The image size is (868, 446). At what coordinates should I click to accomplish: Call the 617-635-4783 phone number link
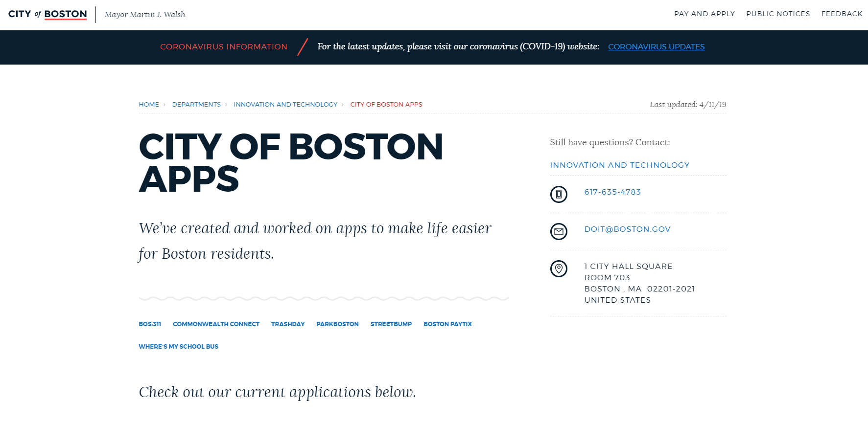coord(612,192)
